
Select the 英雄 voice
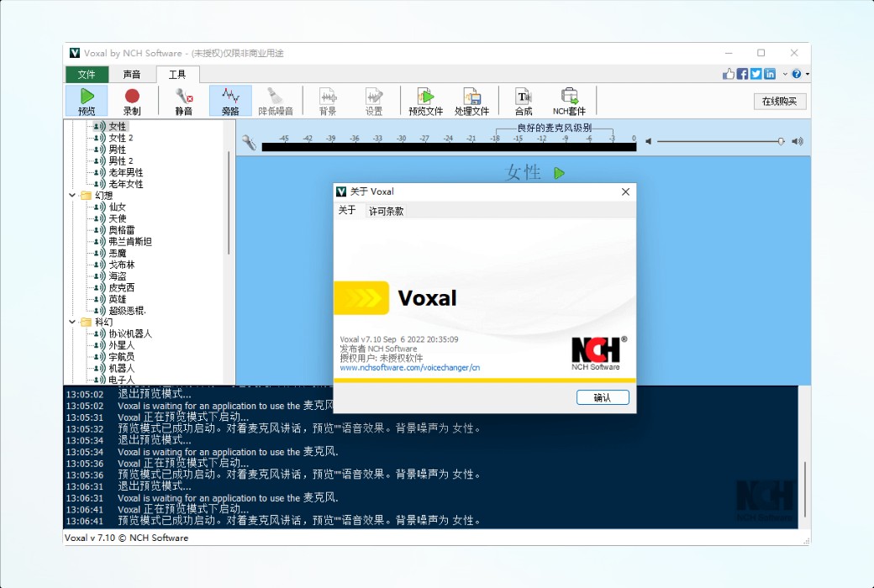click(x=117, y=299)
